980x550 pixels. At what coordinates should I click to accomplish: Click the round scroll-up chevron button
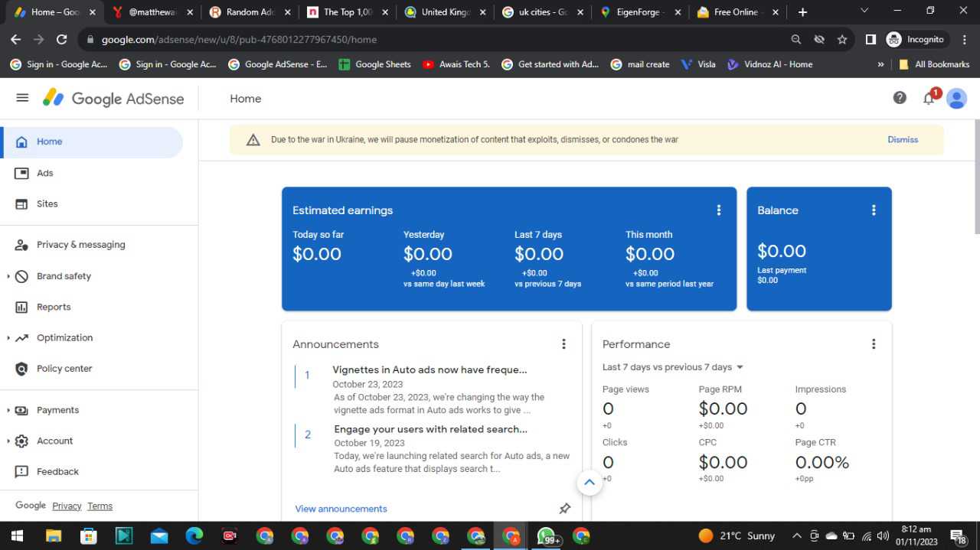click(x=589, y=483)
